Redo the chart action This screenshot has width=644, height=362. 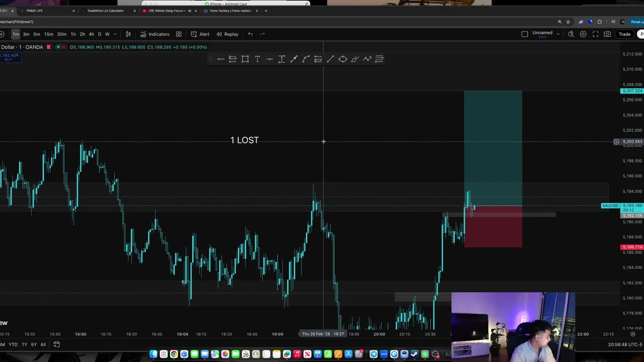click(262, 34)
